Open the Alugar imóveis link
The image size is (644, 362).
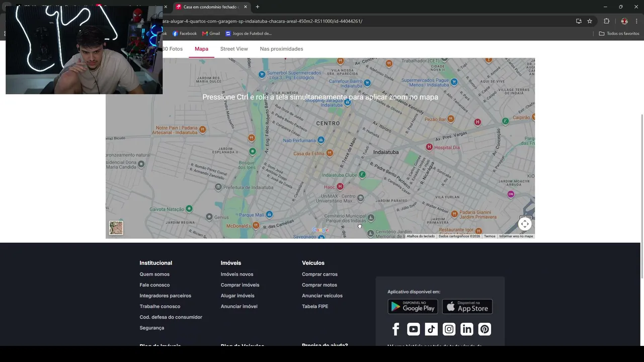pyautogui.click(x=237, y=296)
